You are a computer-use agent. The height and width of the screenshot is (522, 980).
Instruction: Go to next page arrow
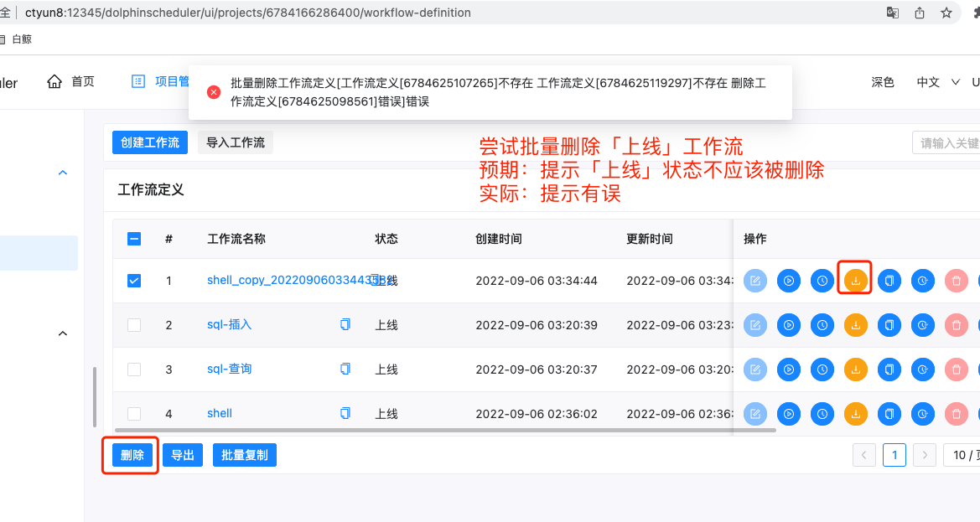[x=925, y=455]
